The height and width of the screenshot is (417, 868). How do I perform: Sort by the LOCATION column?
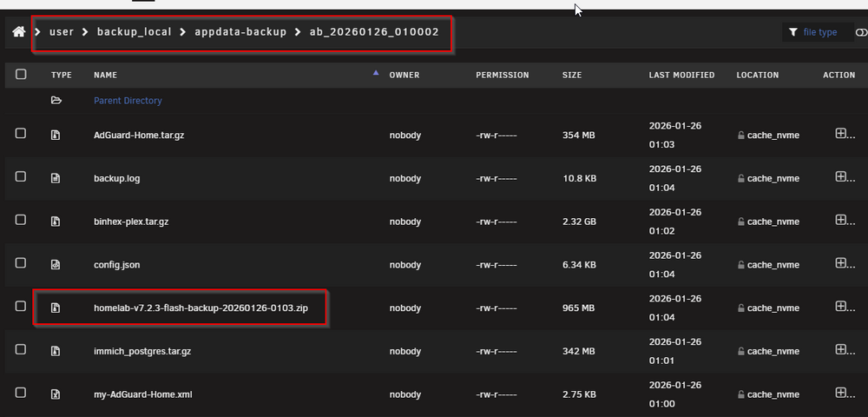pyautogui.click(x=757, y=75)
